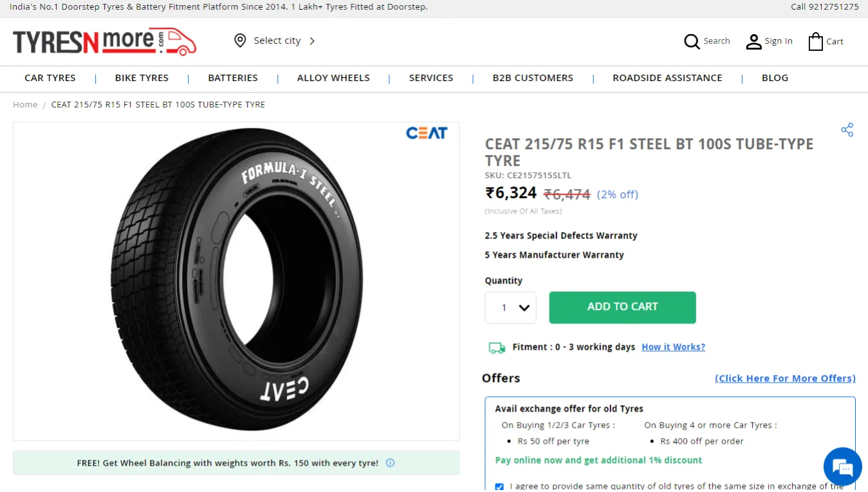Click the CEAT tyre product image
Viewport: 868px width, 492px height.
pos(236,281)
